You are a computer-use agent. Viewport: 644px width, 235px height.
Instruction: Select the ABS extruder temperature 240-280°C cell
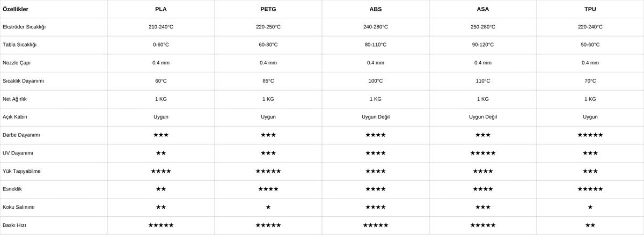[375, 27]
